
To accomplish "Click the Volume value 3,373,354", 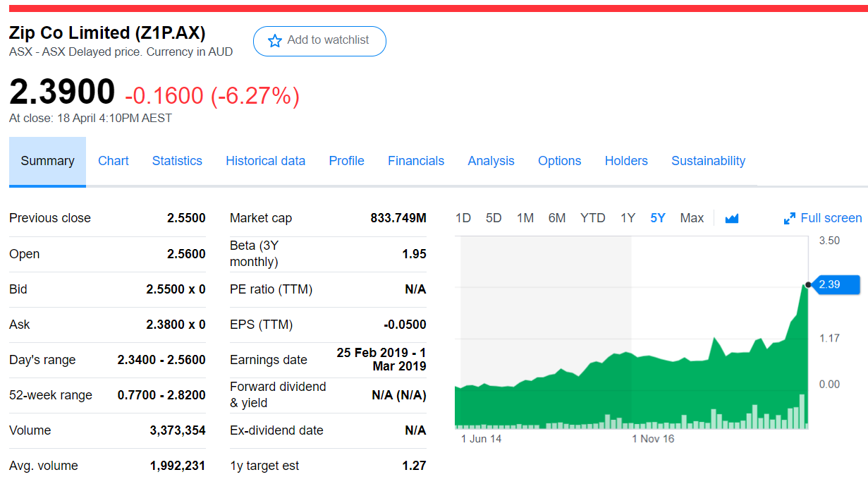I will (178, 430).
